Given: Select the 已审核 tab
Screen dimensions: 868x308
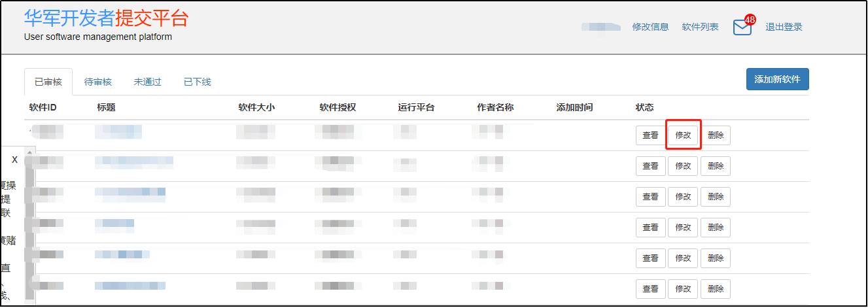Looking at the screenshot, I should click(x=48, y=82).
